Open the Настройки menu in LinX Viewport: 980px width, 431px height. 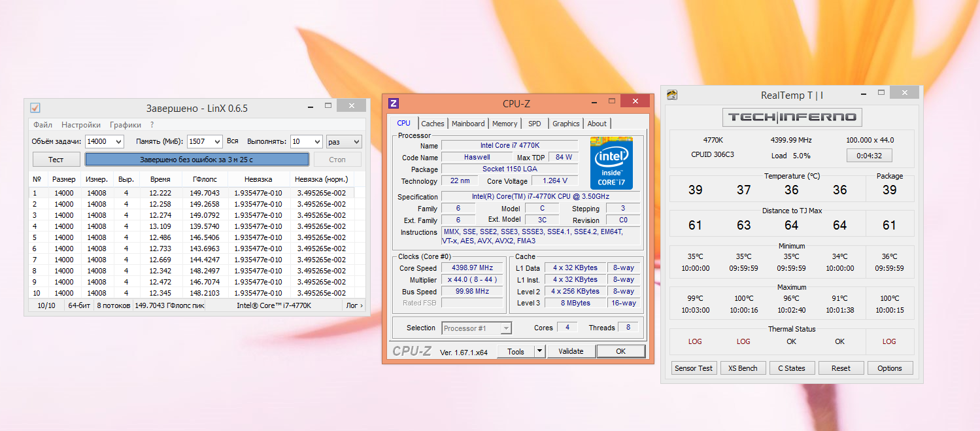click(x=81, y=125)
